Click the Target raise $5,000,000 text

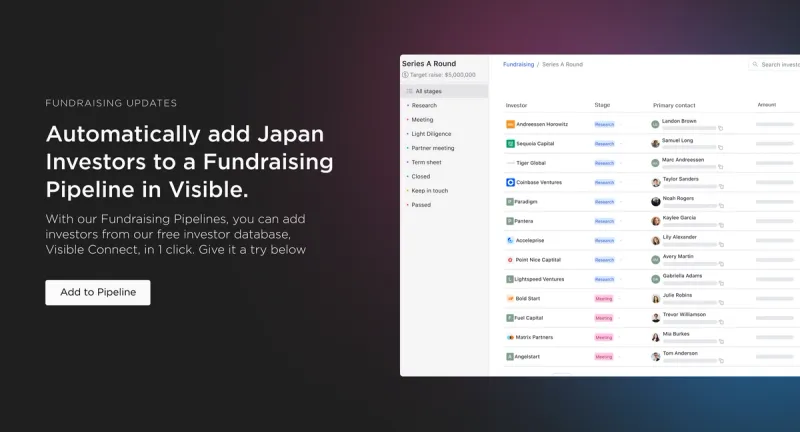click(442, 75)
